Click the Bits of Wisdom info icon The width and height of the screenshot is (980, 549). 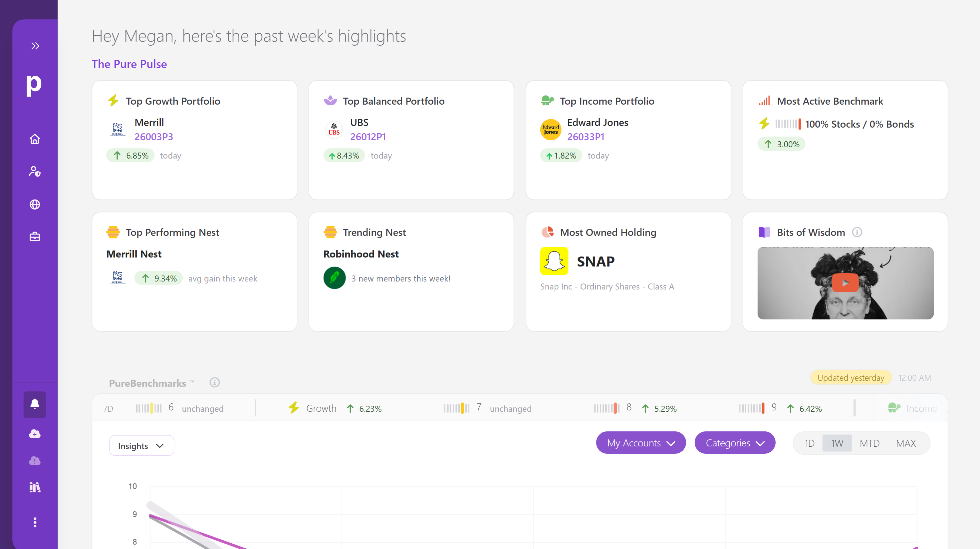(x=857, y=232)
